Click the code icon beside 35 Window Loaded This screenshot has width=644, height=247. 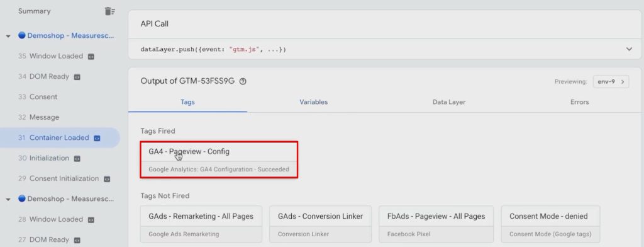(91, 57)
